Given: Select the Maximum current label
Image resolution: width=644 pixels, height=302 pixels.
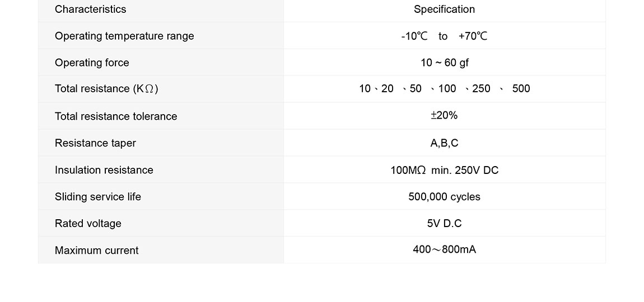Looking at the screenshot, I should click(x=96, y=251).
